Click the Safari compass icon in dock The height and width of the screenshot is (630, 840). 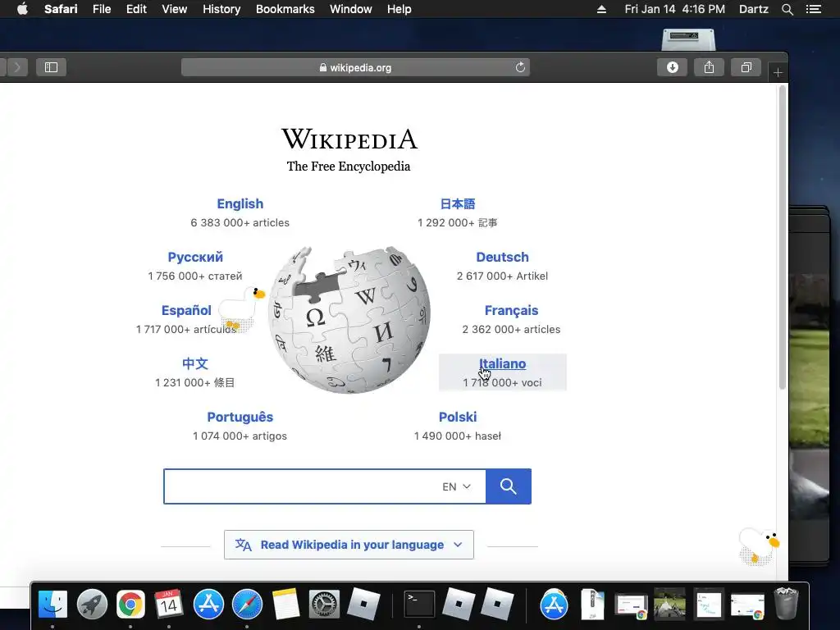[247, 605]
